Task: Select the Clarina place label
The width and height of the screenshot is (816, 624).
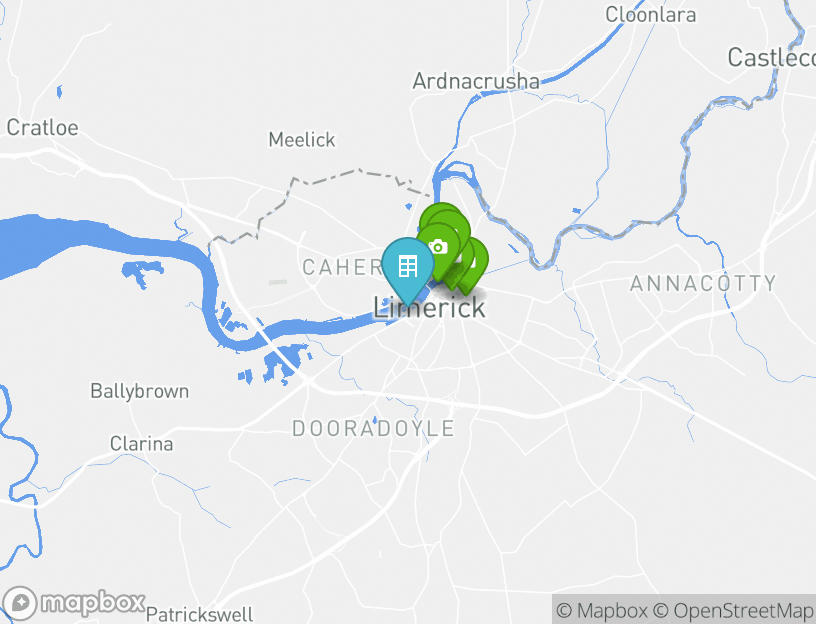Action: (142, 444)
